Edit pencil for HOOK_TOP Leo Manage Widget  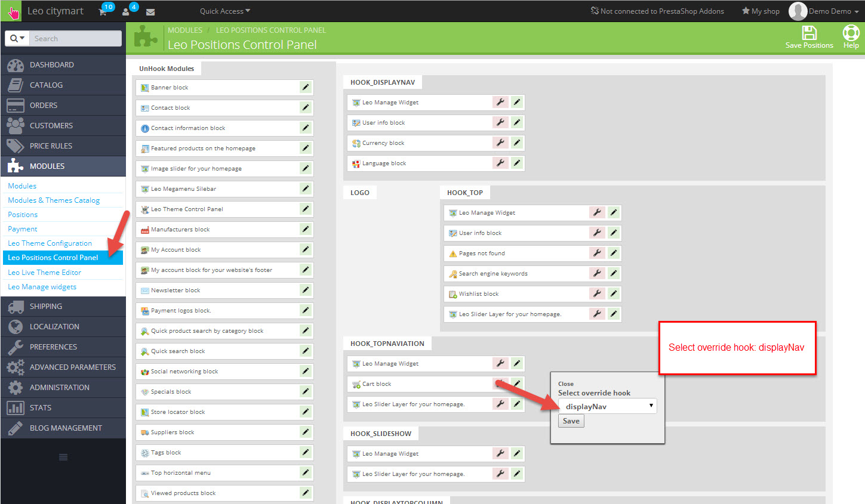click(x=614, y=213)
